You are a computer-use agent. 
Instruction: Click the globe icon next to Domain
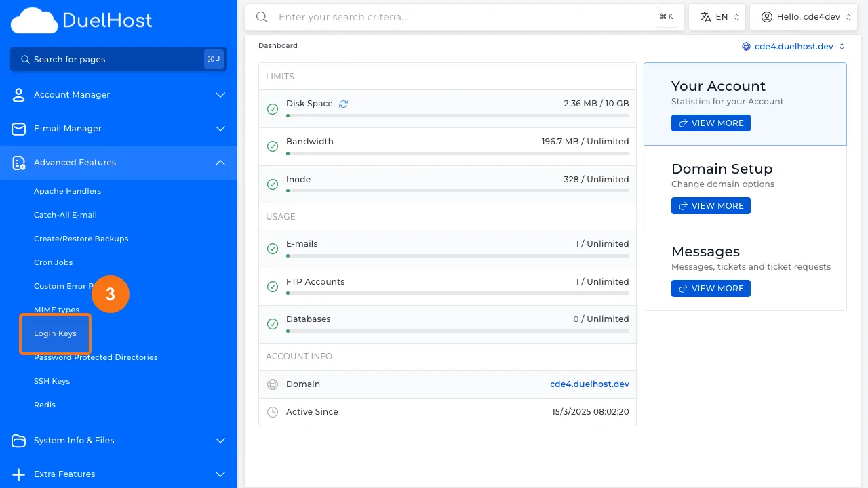click(x=273, y=384)
